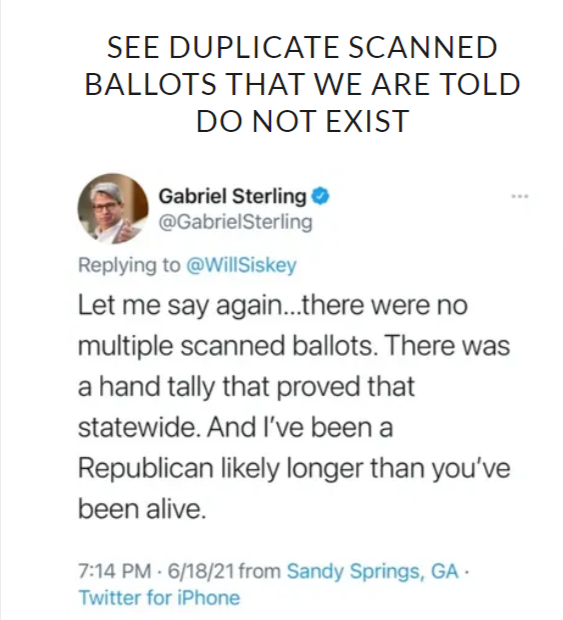Click the Gabriel Sterling display name
Image resolution: width=563 pixels, height=620 pixels.
click(232, 196)
